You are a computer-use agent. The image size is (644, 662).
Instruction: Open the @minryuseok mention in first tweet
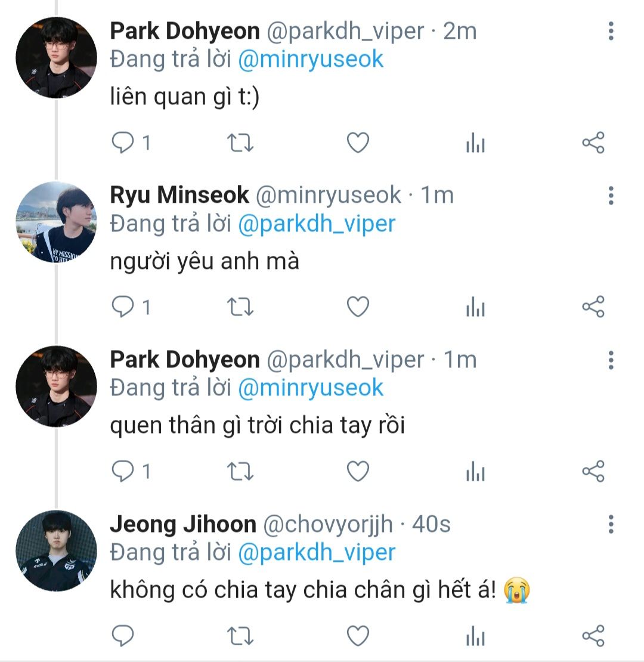point(310,59)
